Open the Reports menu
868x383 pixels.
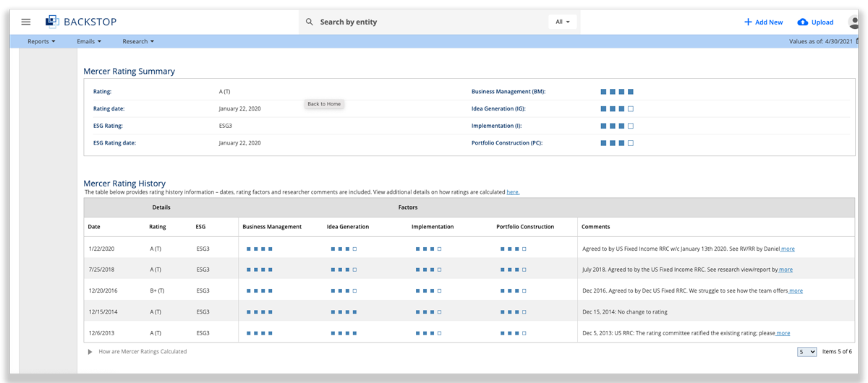click(41, 41)
